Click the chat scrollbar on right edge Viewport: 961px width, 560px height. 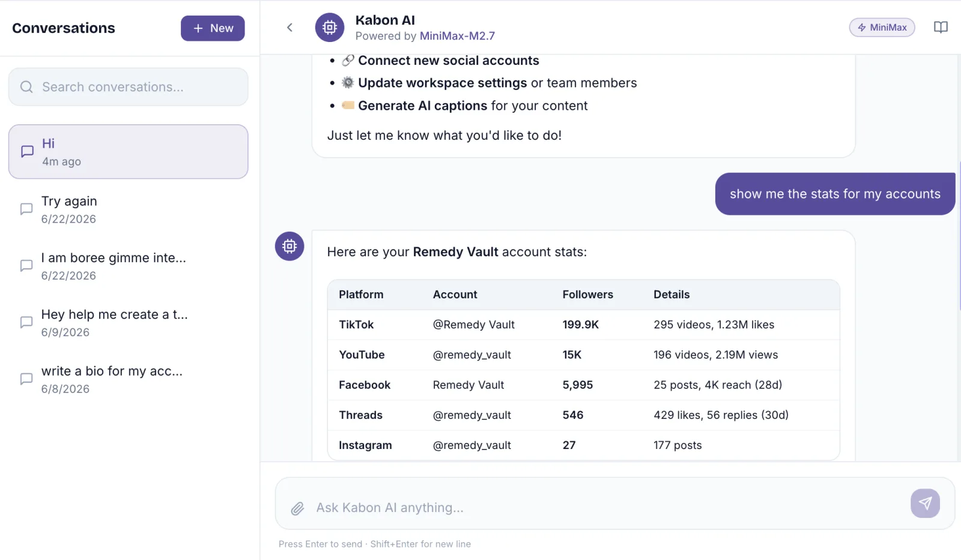[959, 235]
